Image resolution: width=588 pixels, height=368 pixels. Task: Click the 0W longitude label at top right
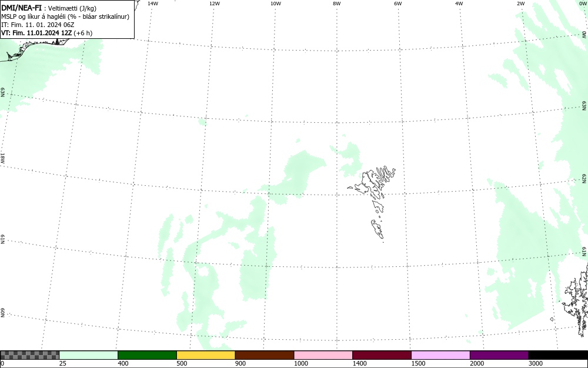coord(582,4)
